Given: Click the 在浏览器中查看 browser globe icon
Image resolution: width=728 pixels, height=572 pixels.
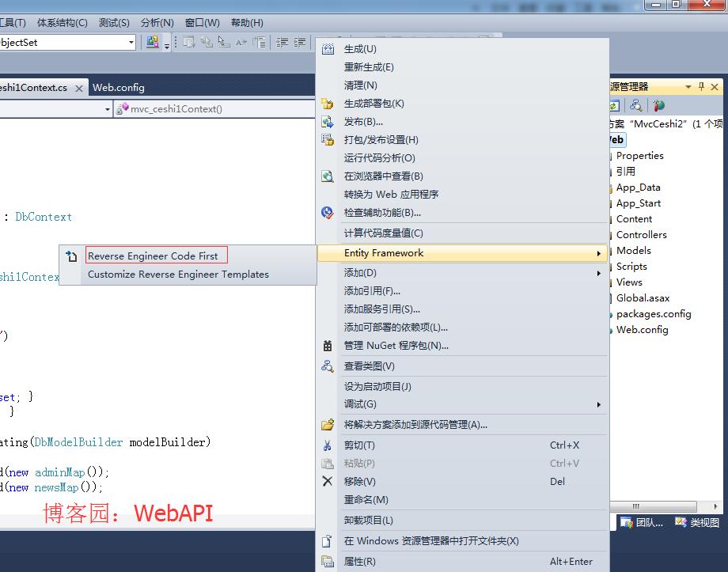Looking at the screenshot, I should (328, 176).
